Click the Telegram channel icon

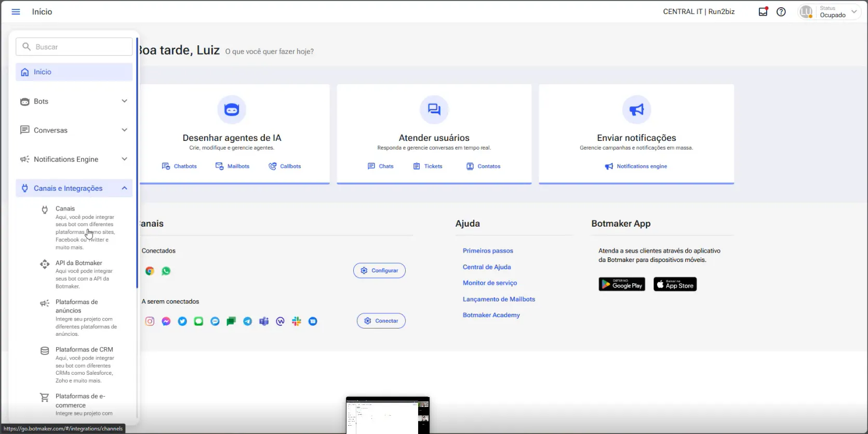[x=247, y=321]
